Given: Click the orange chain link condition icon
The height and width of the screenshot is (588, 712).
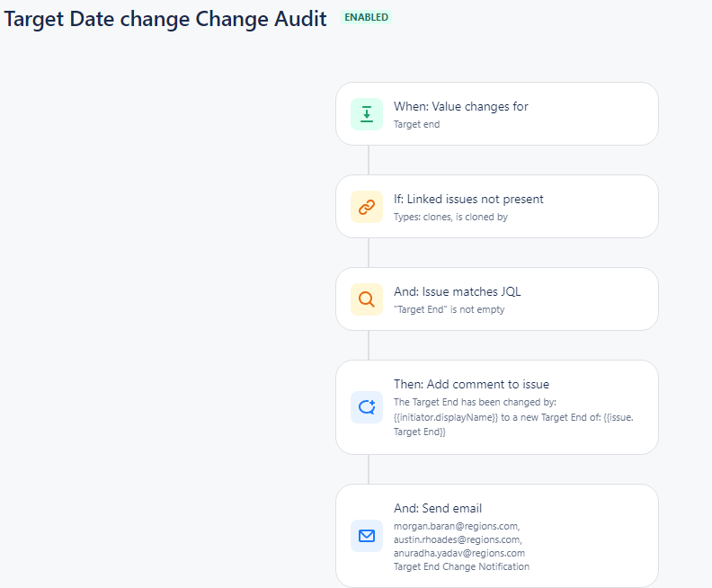Looking at the screenshot, I should [367, 207].
